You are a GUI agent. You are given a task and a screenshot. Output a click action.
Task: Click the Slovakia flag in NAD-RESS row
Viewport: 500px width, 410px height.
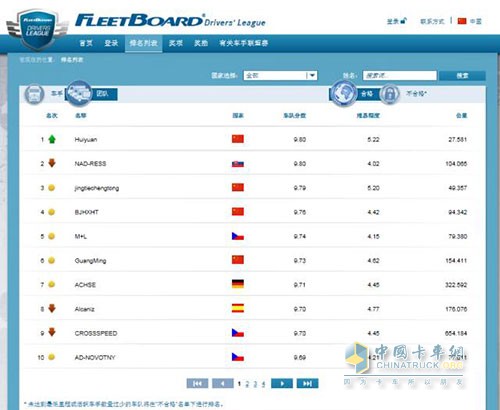coord(238,164)
